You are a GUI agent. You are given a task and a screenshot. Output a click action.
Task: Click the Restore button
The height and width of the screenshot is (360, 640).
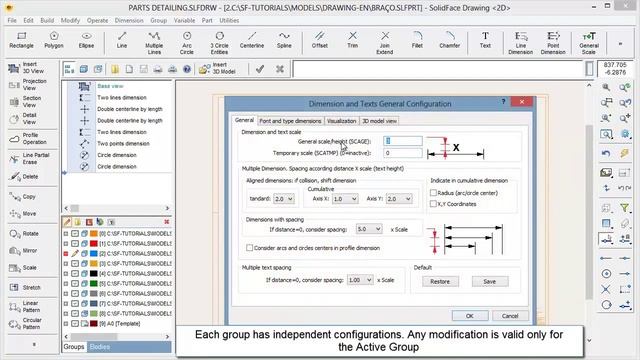click(440, 282)
